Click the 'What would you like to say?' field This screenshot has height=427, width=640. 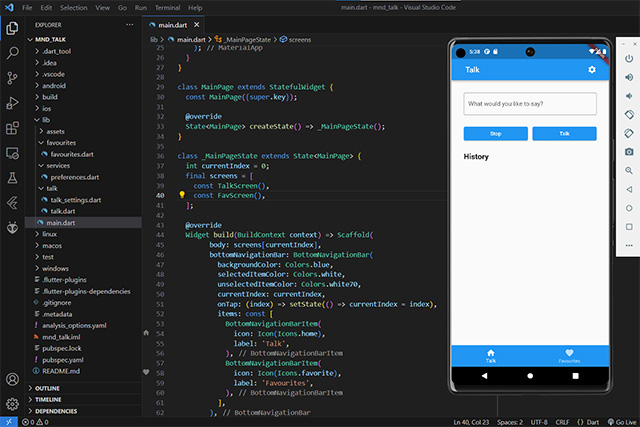tap(530, 104)
